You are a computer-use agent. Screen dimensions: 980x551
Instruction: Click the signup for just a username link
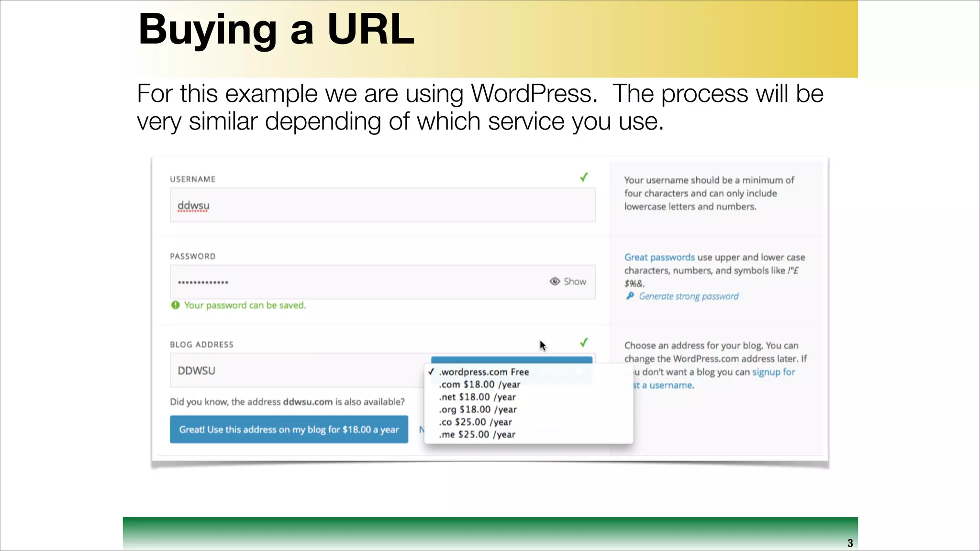(773, 372)
